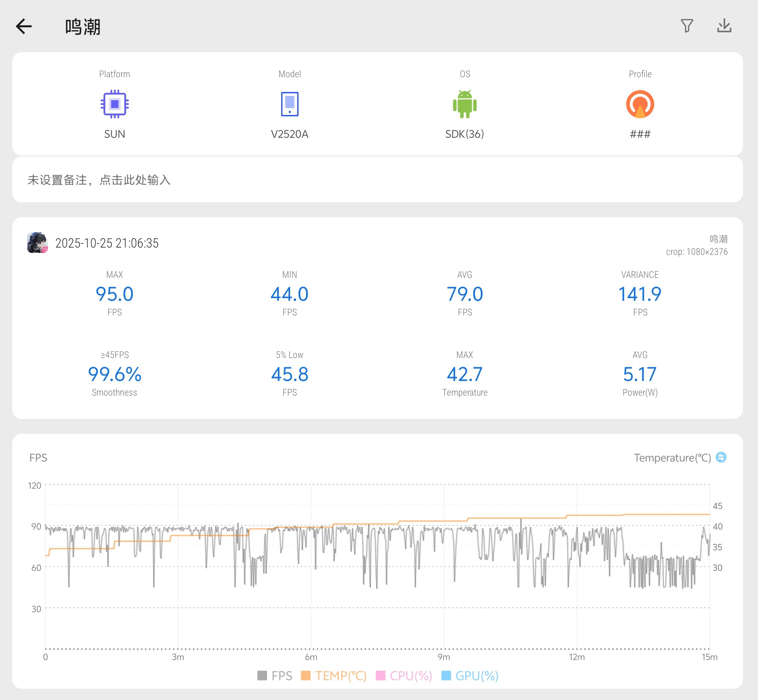Tap the 5% Low FPS value
The width and height of the screenshot is (758, 700).
[289, 374]
